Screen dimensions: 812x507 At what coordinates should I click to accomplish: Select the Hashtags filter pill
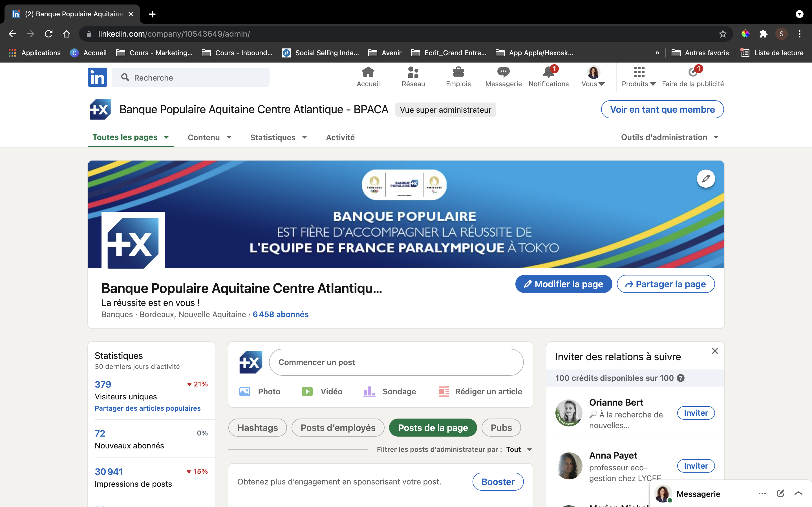pyautogui.click(x=257, y=428)
